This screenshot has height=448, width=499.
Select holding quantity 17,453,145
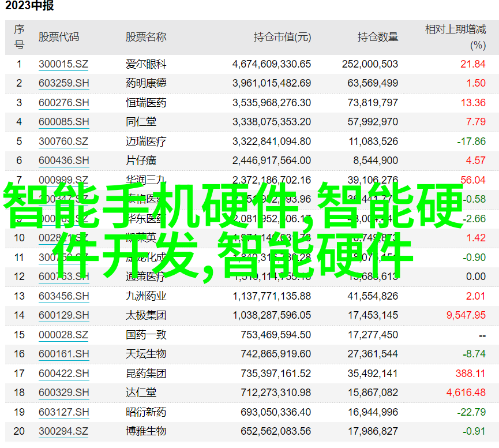tap(373, 315)
